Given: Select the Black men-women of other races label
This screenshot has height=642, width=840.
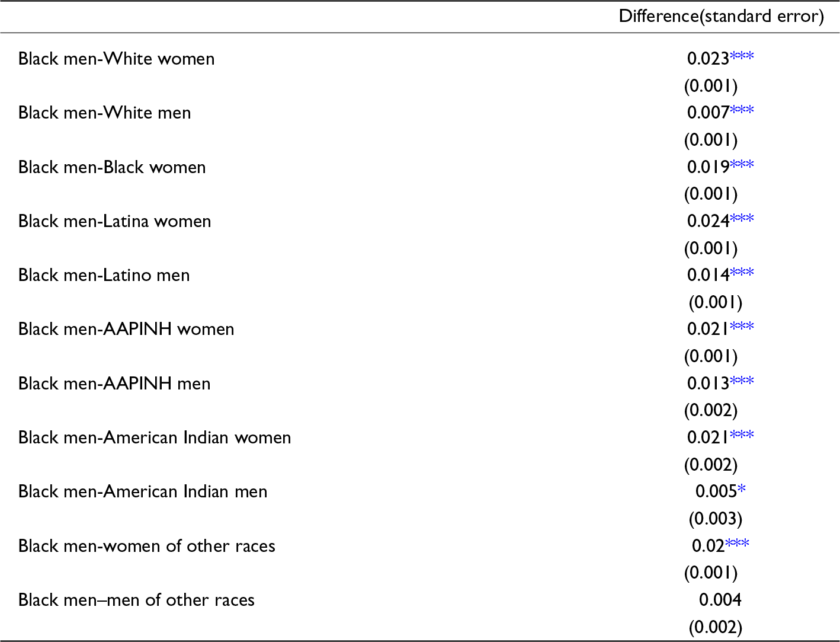Looking at the screenshot, I should tap(147, 546).
